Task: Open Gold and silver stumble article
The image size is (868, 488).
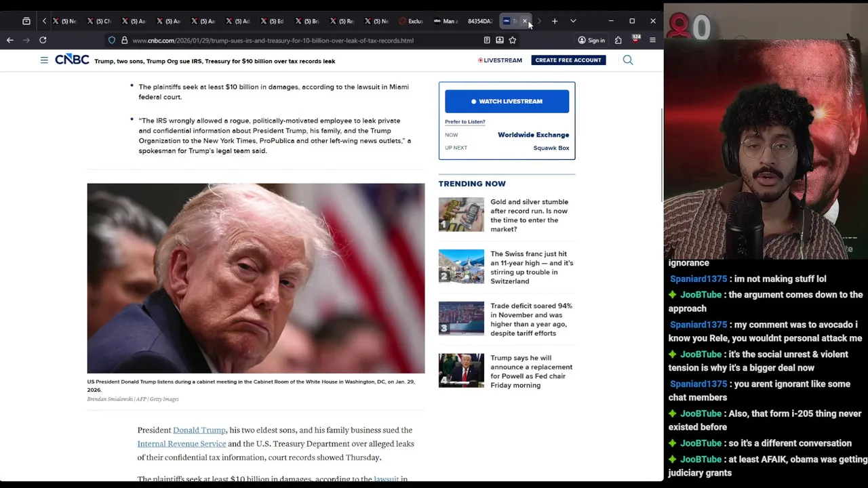Action: point(530,216)
